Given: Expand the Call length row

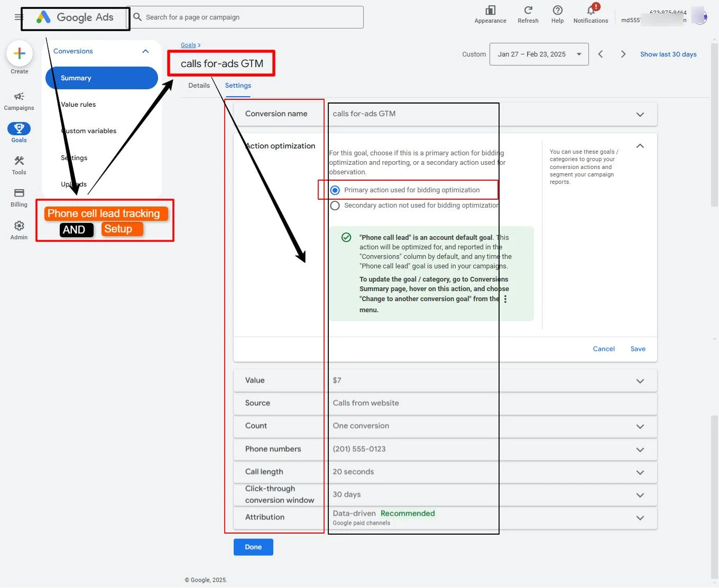Looking at the screenshot, I should tap(640, 472).
